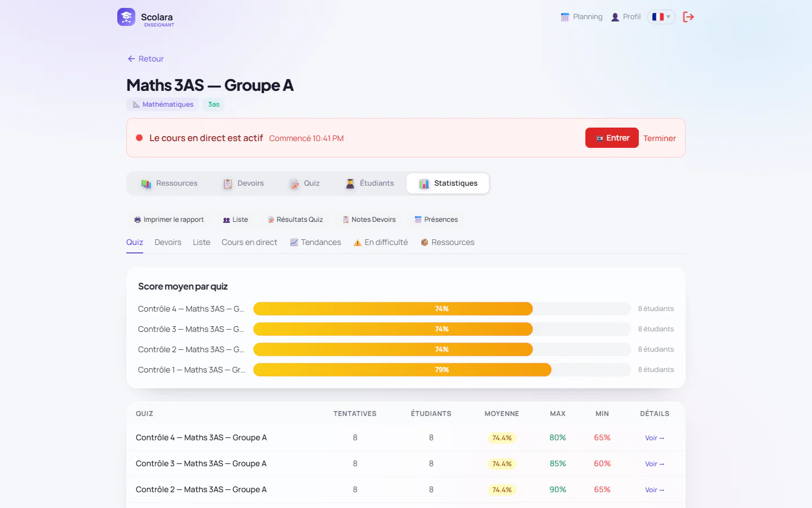Click the Mathématiques subject tag
The image size is (812, 508).
pos(163,104)
